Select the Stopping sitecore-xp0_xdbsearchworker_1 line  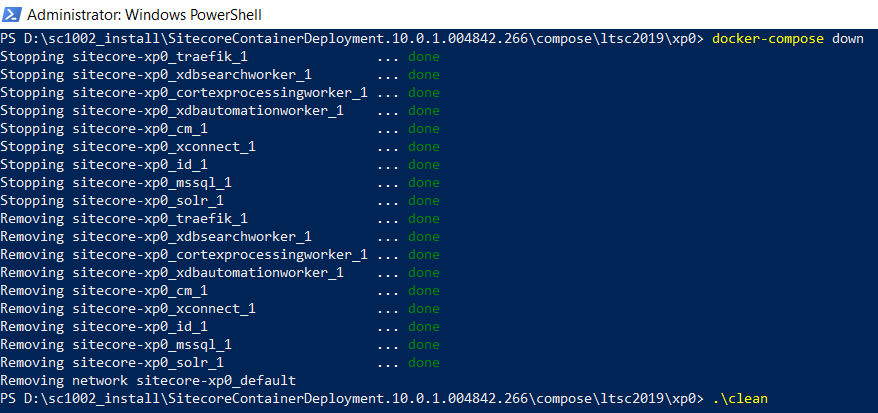click(156, 75)
